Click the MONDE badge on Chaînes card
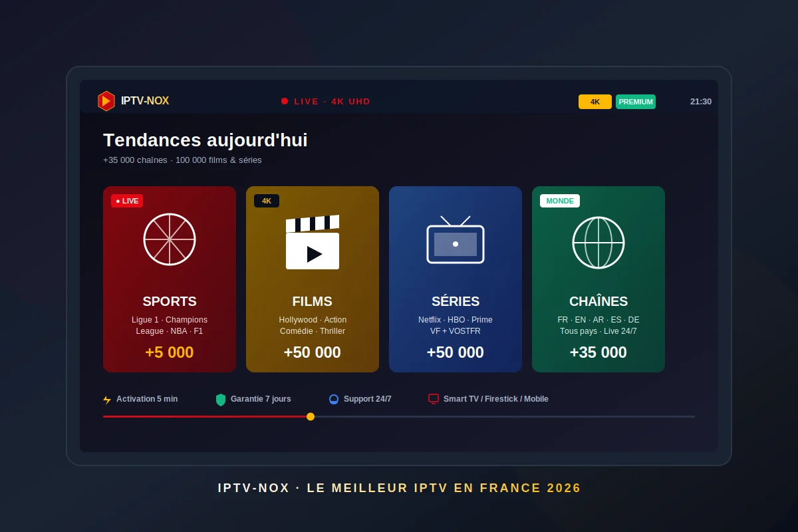This screenshot has height=532, width=798. click(560, 201)
